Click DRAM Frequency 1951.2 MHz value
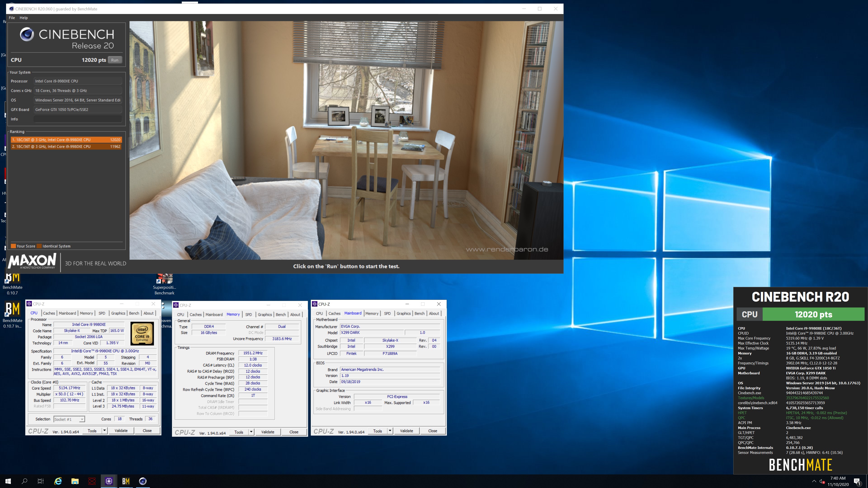 253,353
